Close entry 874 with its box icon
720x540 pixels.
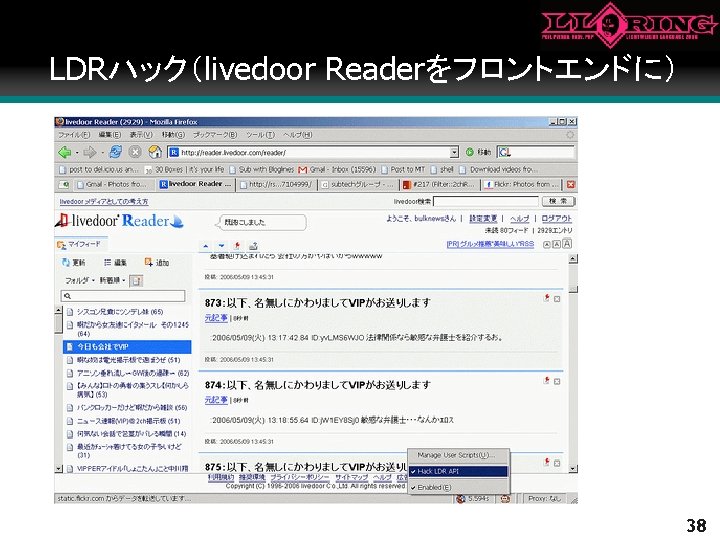(557, 381)
